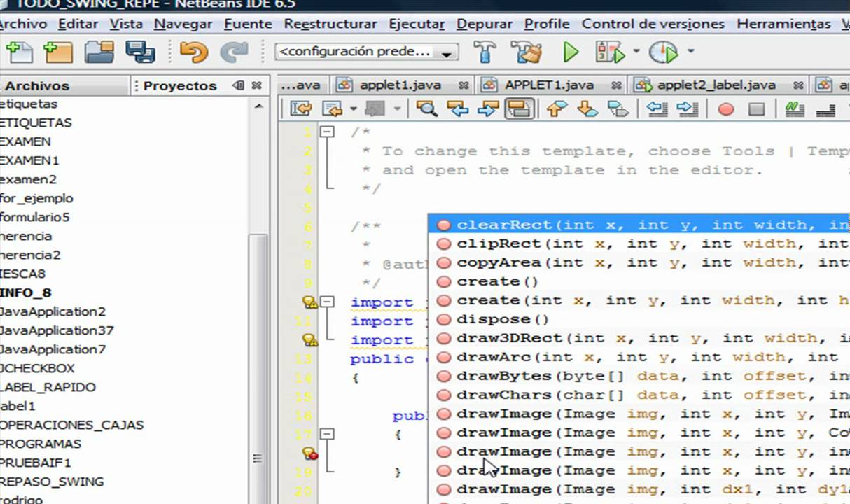Click the Shift Line Left icon

[x=656, y=108]
